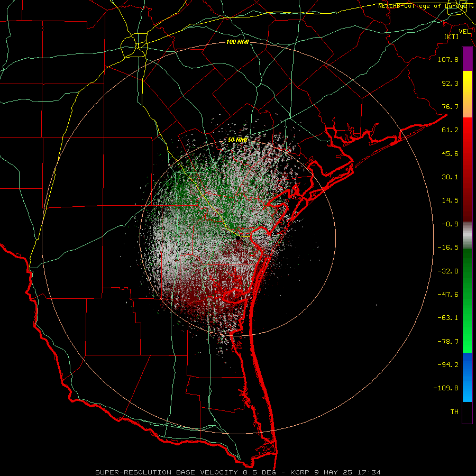
Task: Click the 14.5 velocity scale value
Action: click(x=450, y=200)
